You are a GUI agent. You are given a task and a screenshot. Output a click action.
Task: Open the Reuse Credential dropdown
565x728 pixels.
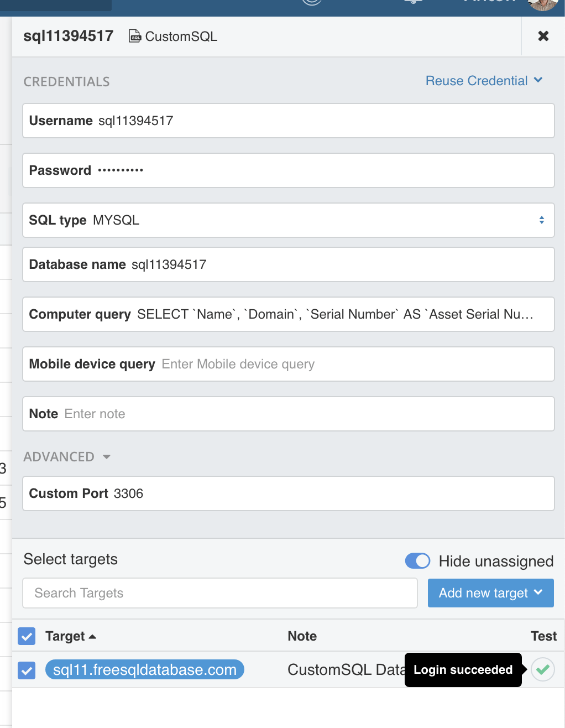[x=484, y=81]
